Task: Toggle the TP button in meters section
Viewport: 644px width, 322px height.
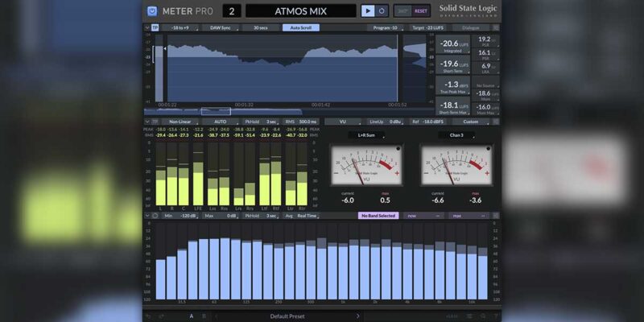Action: point(155,122)
